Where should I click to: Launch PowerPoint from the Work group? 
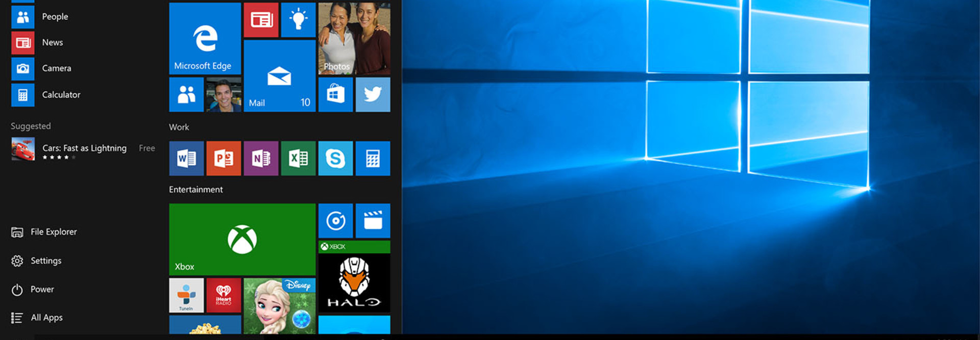coord(224,159)
